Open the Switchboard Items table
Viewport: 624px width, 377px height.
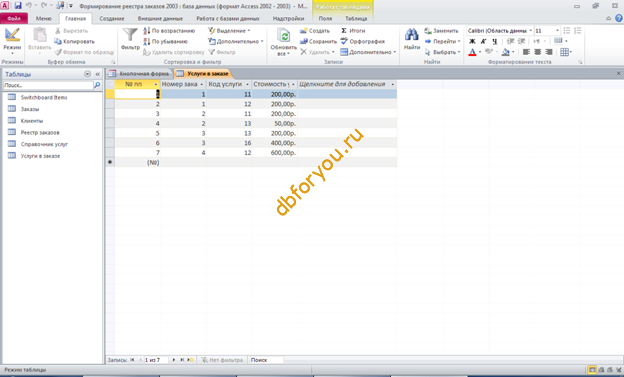[x=44, y=97]
